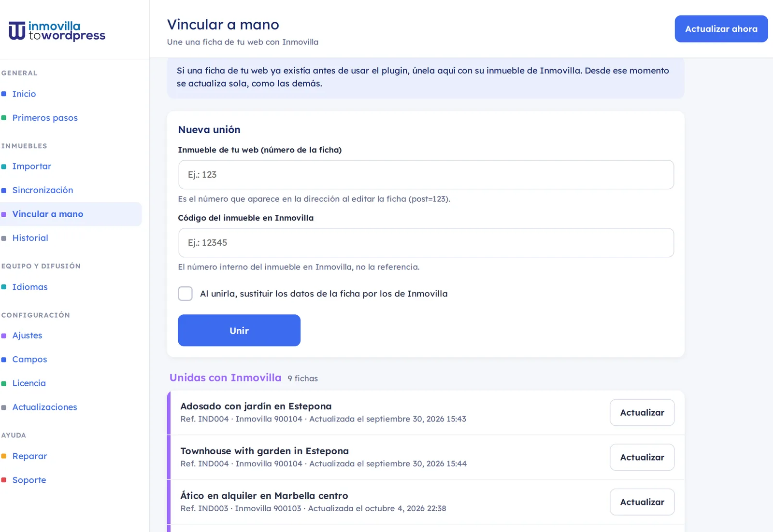Open the Campos page
The image size is (773, 532).
point(29,359)
